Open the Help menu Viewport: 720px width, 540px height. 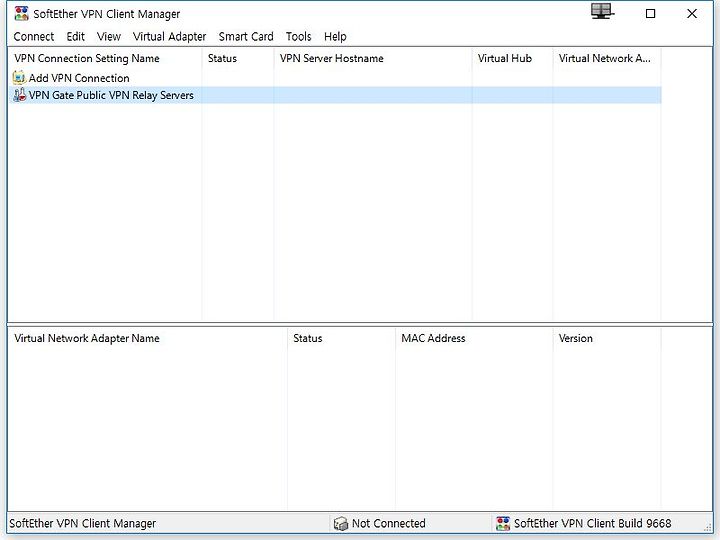point(335,36)
